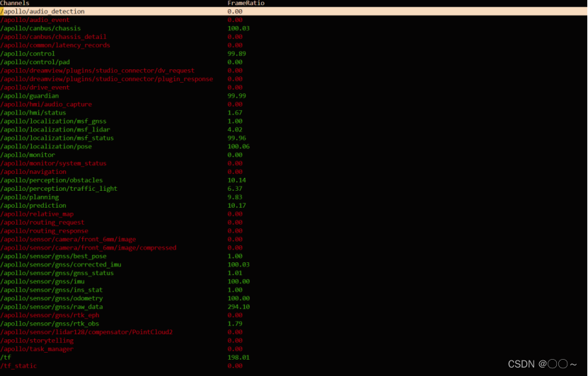Select the /apollo/drive_event channel
The width and height of the screenshot is (588, 376).
(x=35, y=87)
